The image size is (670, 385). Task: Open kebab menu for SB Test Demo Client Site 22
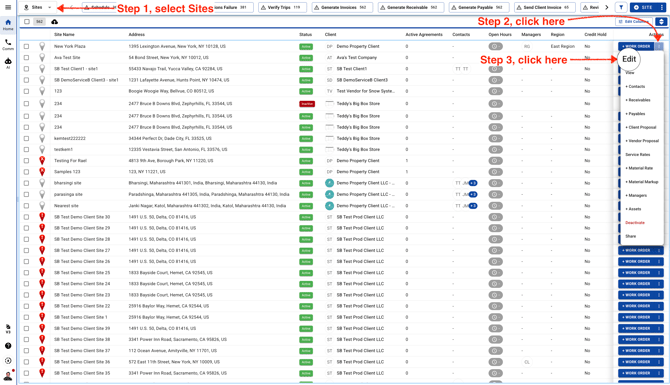[x=659, y=306]
